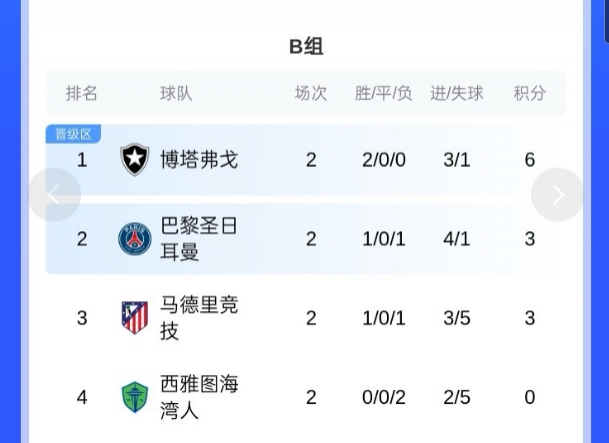The width and height of the screenshot is (609, 443).
Task: Click PSG's 4/1 goals record
Action: 457,239
